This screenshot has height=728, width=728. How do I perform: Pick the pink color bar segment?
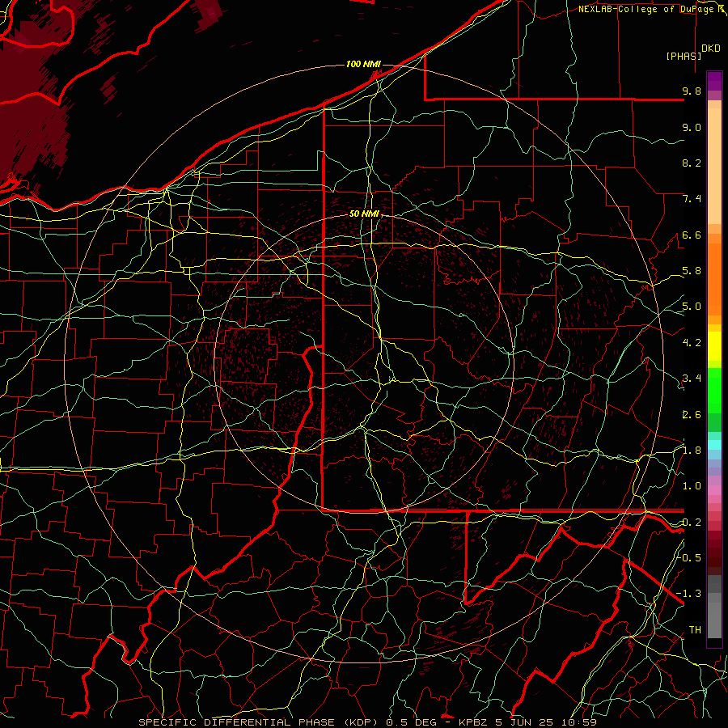[714, 490]
